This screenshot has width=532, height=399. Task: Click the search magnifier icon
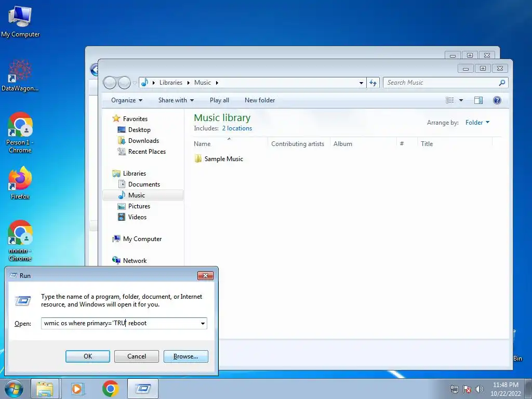[502, 83]
